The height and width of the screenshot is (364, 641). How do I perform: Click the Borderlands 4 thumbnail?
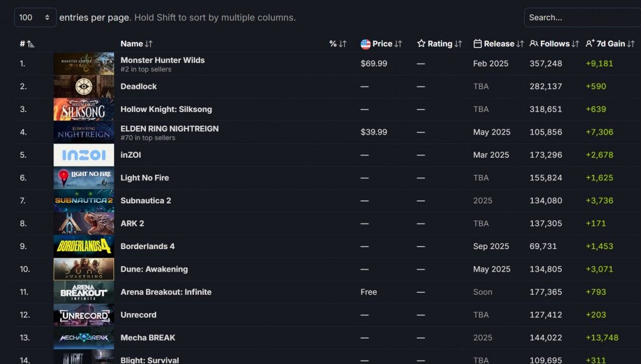84,247
